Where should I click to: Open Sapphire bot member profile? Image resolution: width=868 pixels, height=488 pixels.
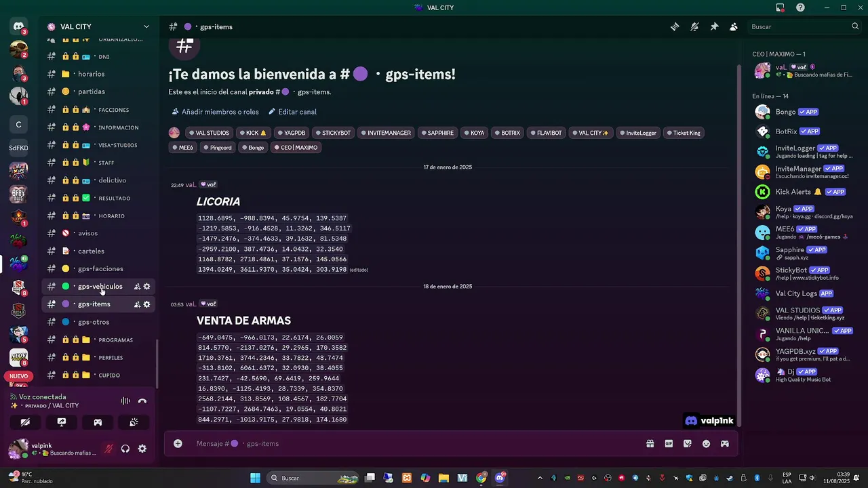coord(804,253)
